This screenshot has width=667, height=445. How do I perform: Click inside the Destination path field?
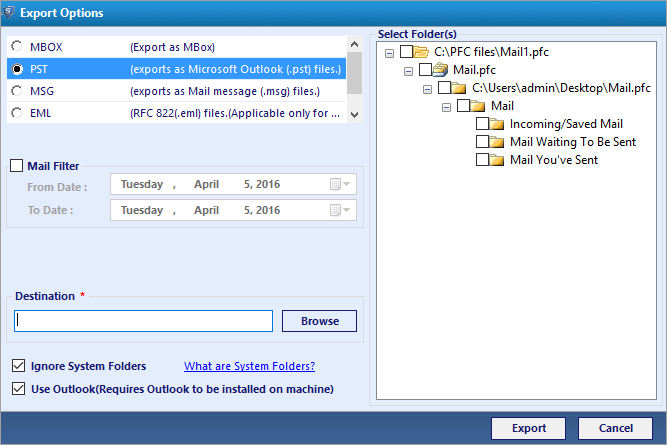pos(143,321)
